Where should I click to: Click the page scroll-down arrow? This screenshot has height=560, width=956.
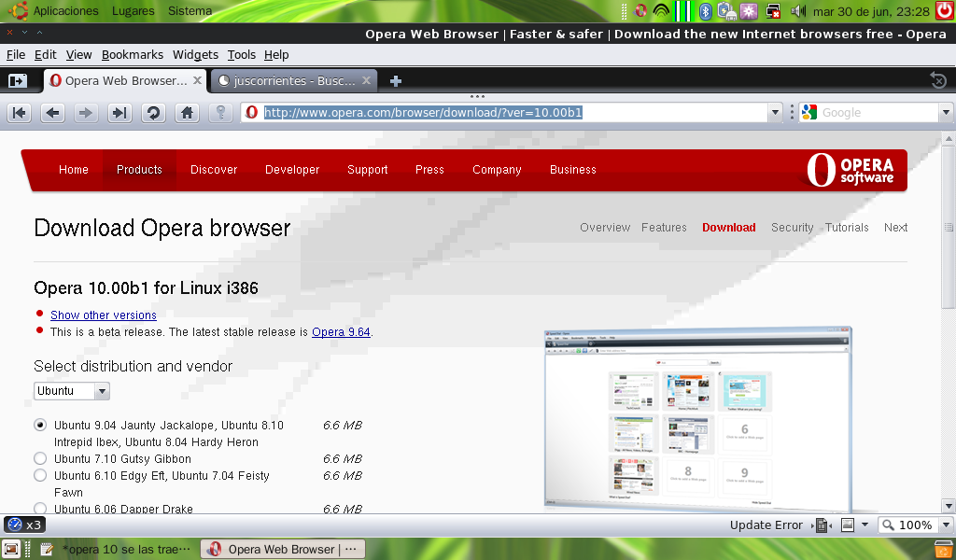coord(949,506)
